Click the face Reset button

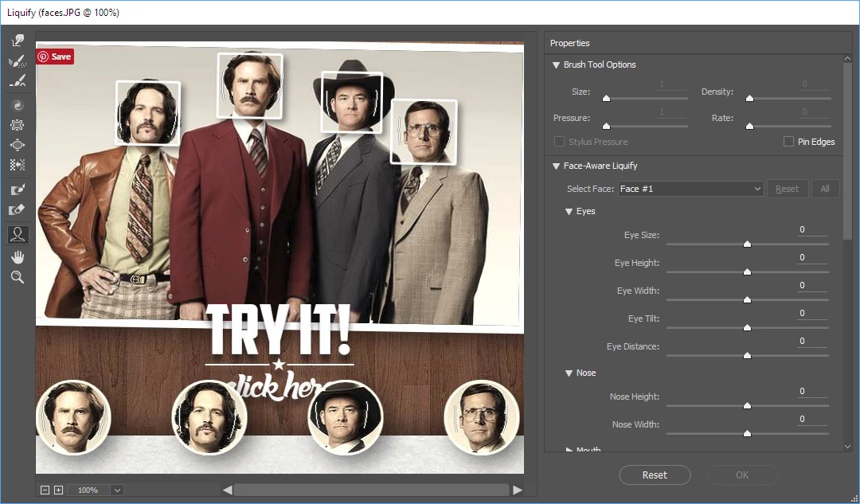[787, 189]
